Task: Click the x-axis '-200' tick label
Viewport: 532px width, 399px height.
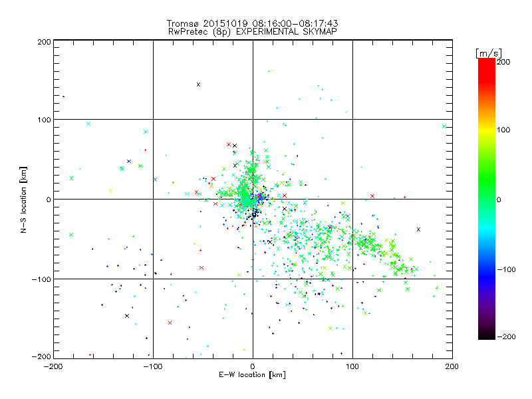Action: click(53, 366)
